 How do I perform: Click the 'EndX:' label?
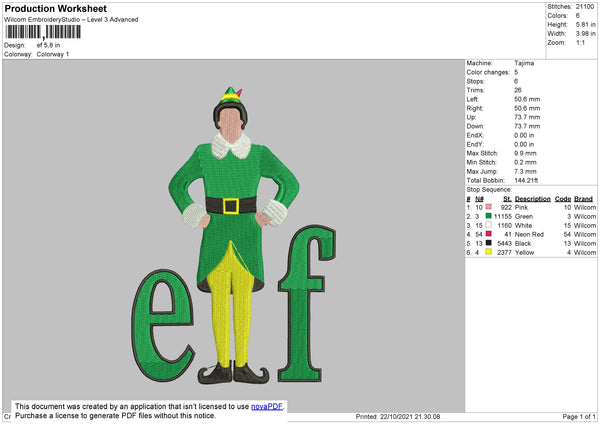(x=475, y=135)
